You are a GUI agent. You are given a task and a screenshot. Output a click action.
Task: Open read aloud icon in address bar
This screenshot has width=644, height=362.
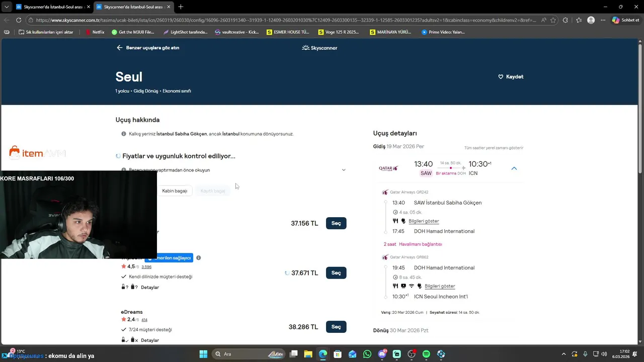pos(543,20)
